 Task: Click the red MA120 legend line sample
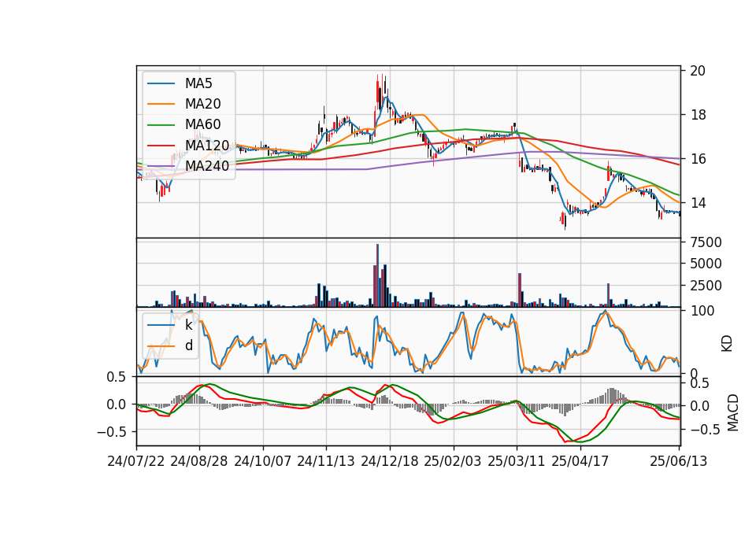[x=161, y=145]
